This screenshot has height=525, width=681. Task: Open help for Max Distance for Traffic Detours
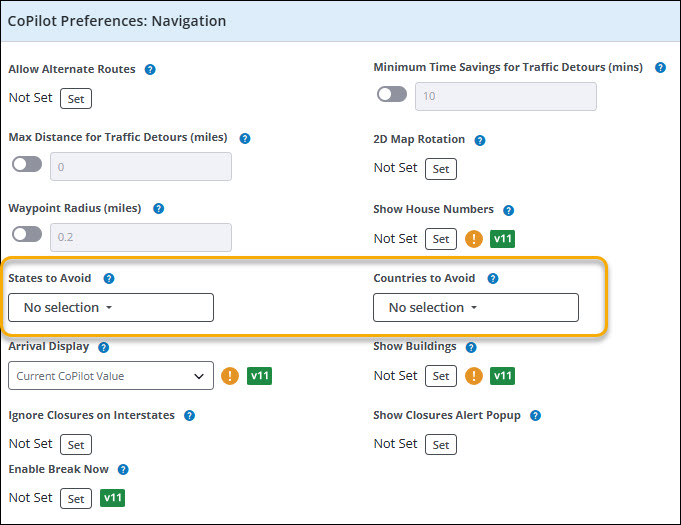245,139
